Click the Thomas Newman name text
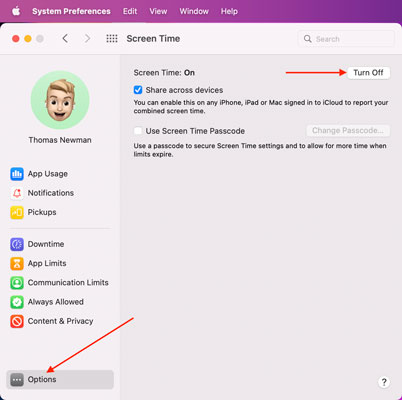Image resolution: width=402 pixels, height=400 pixels. [x=60, y=140]
